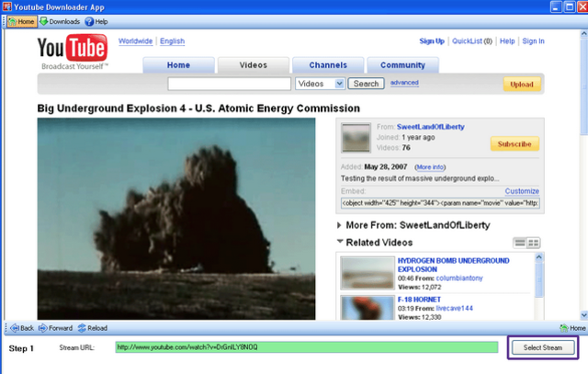The image size is (588, 374).
Task: Click the English language link
Action: pyautogui.click(x=172, y=41)
